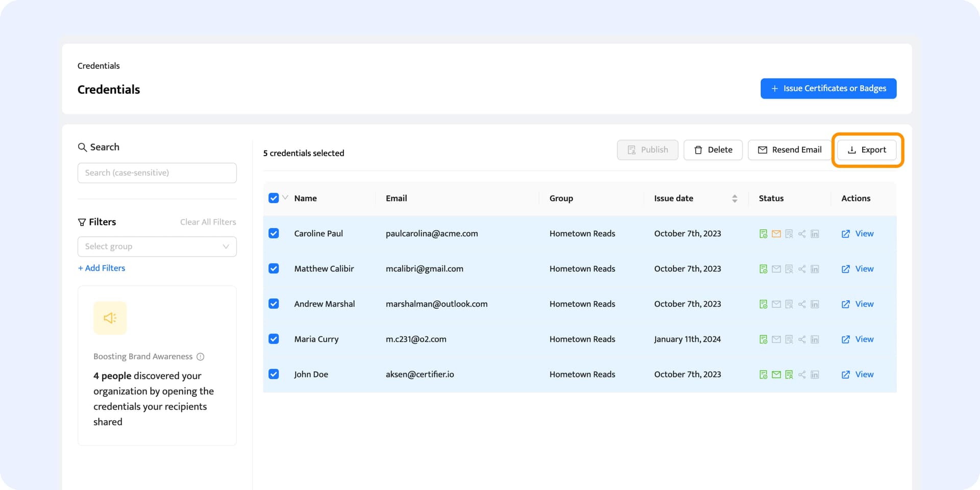This screenshot has width=980, height=490.
Task: Click the share status icon for Andrew Marshal
Action: pyautogui.click(x=802, y=304)
